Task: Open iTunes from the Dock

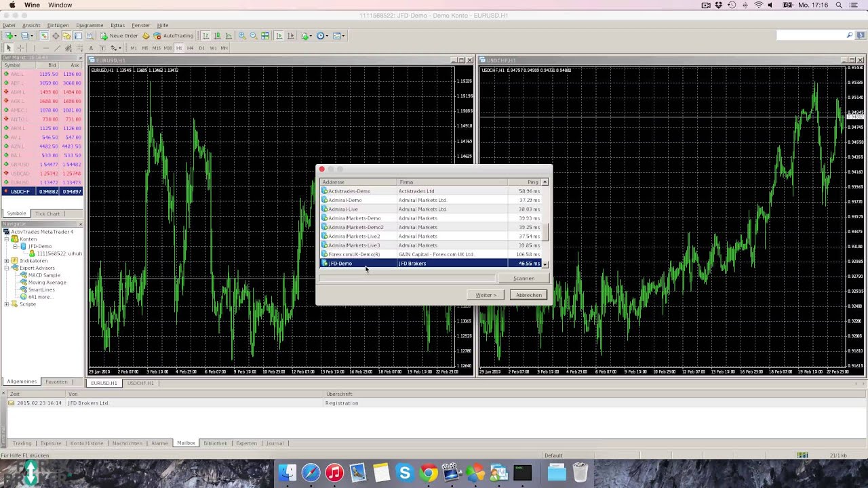Action: pyautogui.click(x=334, y=472)
